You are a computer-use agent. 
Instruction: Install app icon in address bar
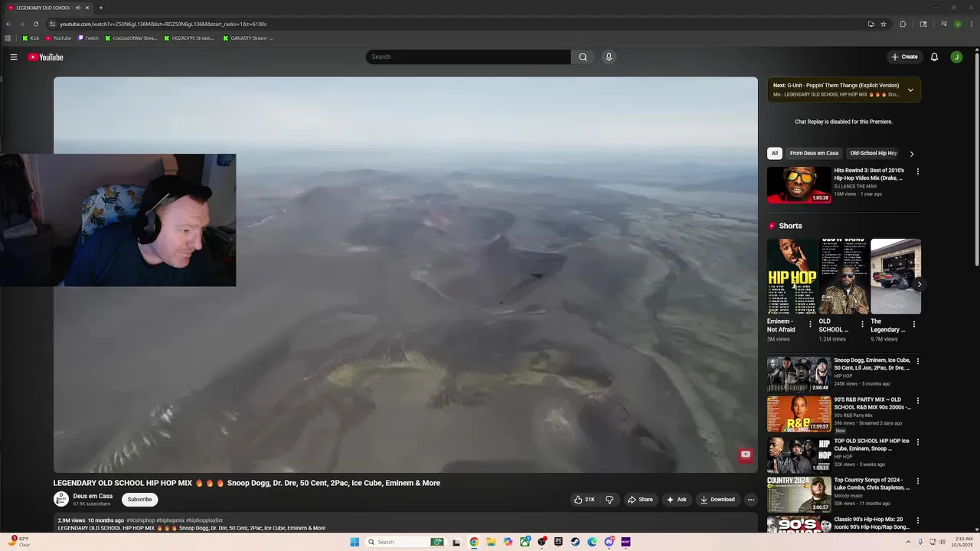[x=871, y=24]
